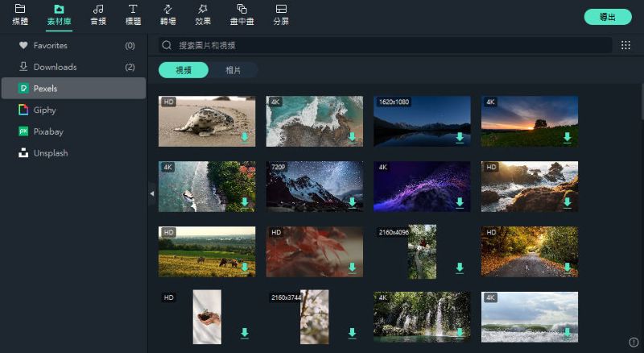Image resolution: width=644 pixels, height=353 pixels.
Task: Select the sunset tree video thumbnail
Action: point(530,122)
